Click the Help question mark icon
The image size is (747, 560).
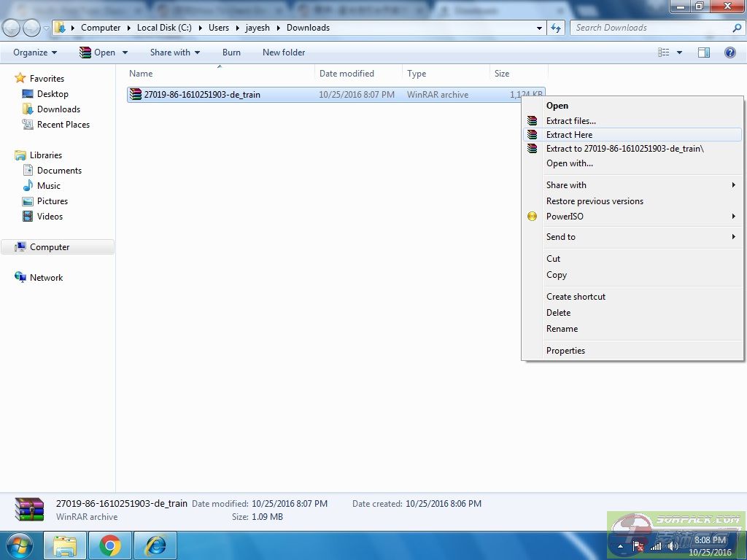[x=729, y=52]
